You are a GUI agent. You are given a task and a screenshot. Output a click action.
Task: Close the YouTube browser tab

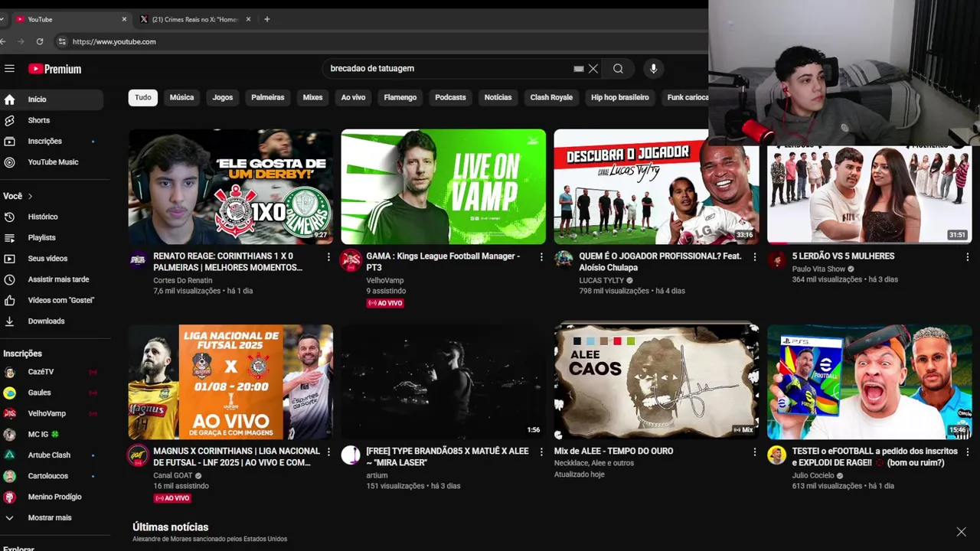click(x=124, y=19)
